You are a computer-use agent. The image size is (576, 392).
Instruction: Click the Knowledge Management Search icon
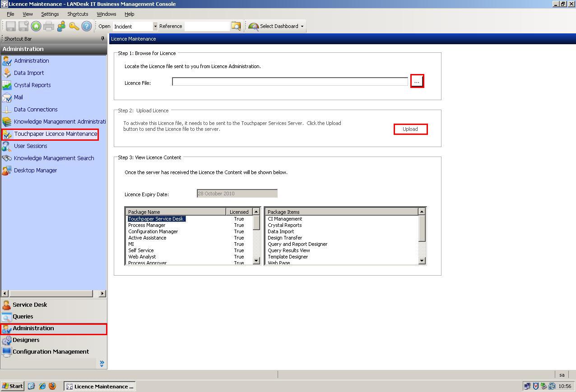pyautogui.click(x=6, y=158)
